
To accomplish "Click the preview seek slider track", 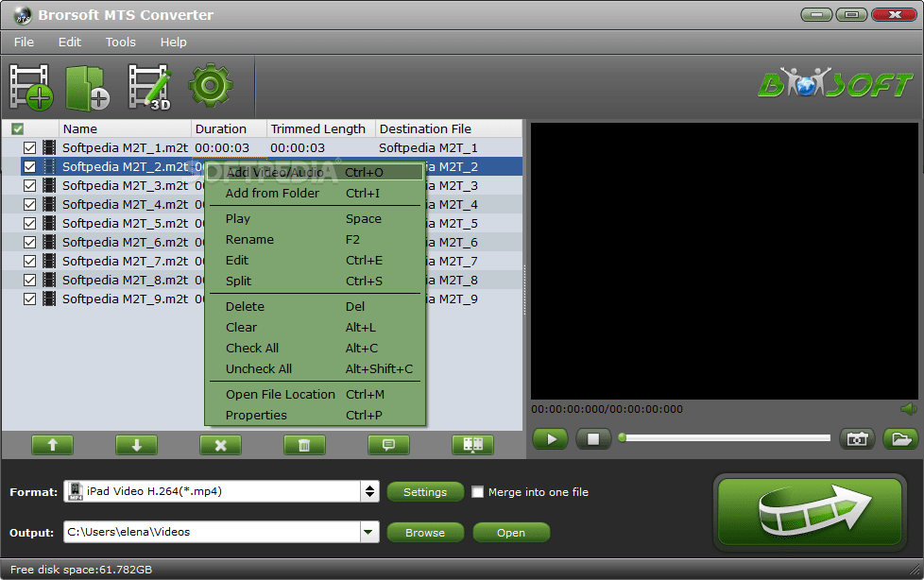I will click(726, 438).
